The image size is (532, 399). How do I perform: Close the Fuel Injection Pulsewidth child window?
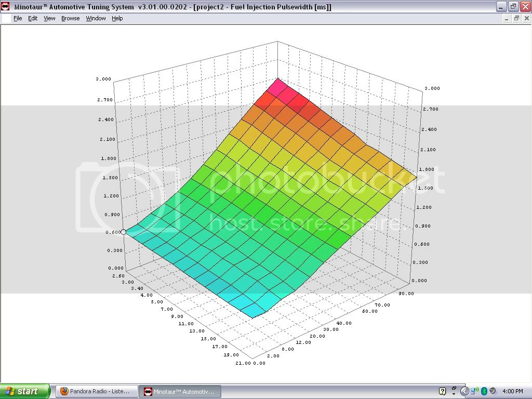coord(527,19)
